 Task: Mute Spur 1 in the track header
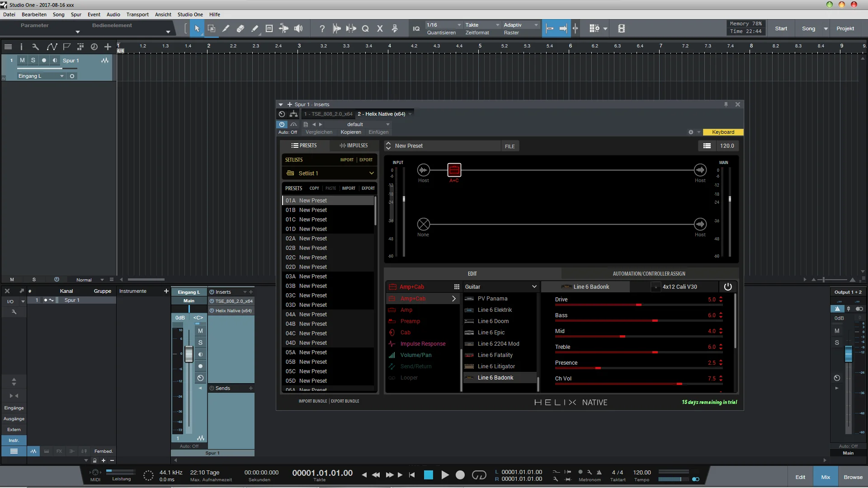pyautogui.click(x=22, y=60)
